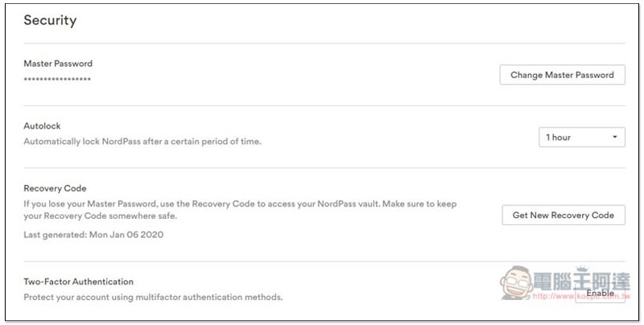The width and height of the screenshot is (644, 325).
Task: Click the crown icon above watermark text
Action: coord(580,269)
